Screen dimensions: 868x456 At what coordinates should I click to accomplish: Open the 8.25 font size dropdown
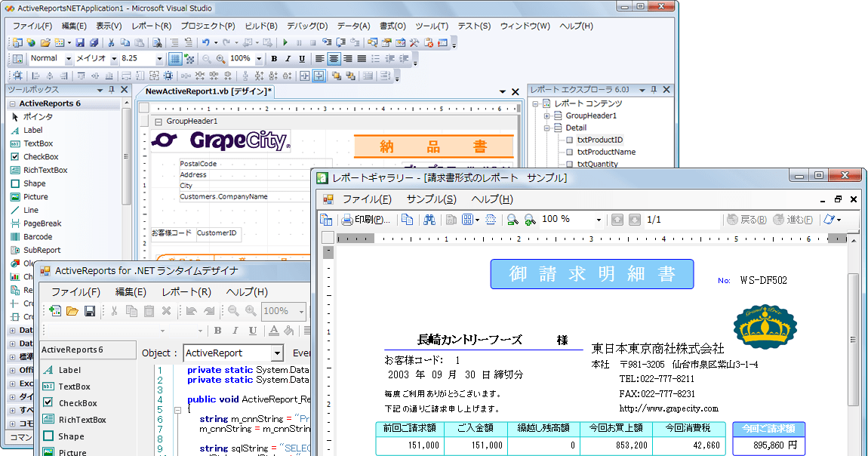point(159,59)
